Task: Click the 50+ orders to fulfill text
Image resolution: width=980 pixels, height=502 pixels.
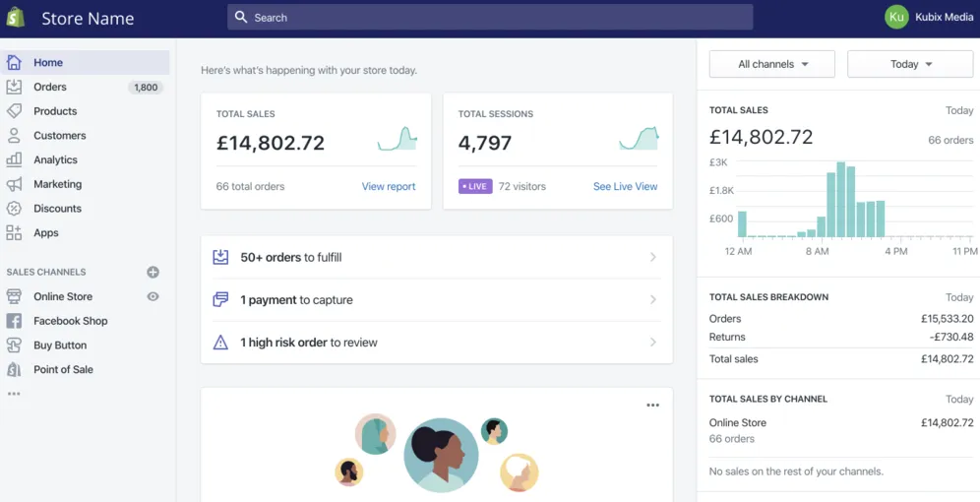Action: (291, 257)
